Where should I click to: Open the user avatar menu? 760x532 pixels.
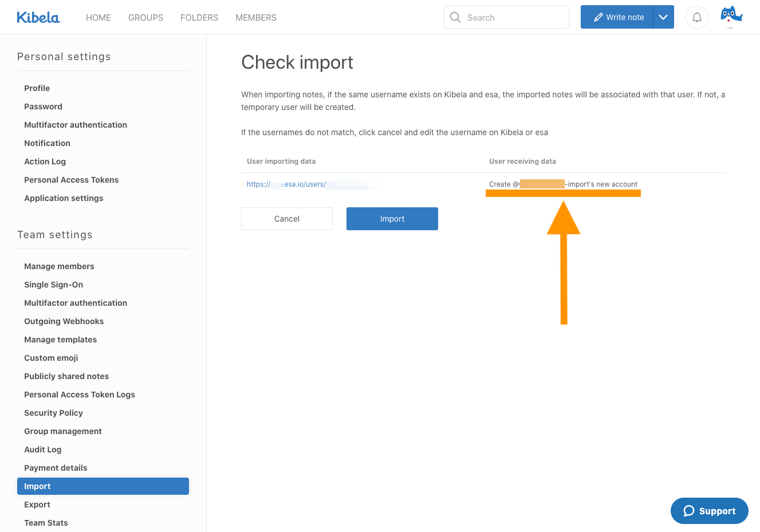click(731, 16)
